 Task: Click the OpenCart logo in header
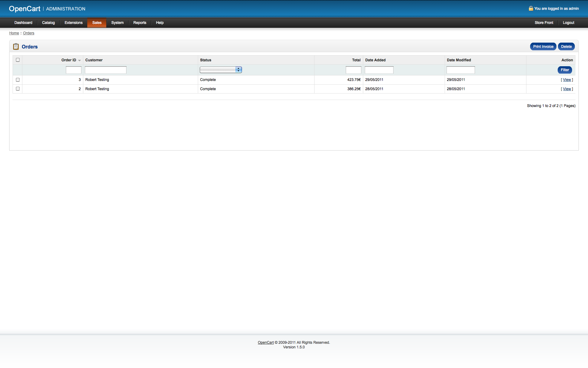[24, 9]
